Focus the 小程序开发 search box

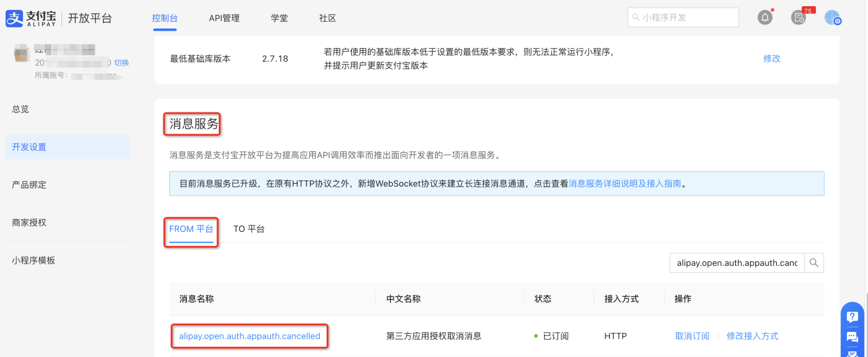tap(683, 17)
